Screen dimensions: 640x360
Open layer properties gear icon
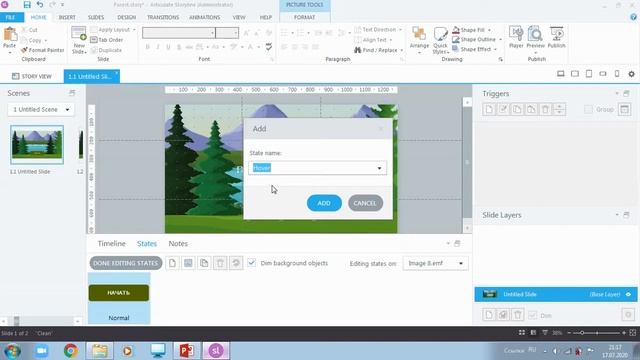coord(628,315)
